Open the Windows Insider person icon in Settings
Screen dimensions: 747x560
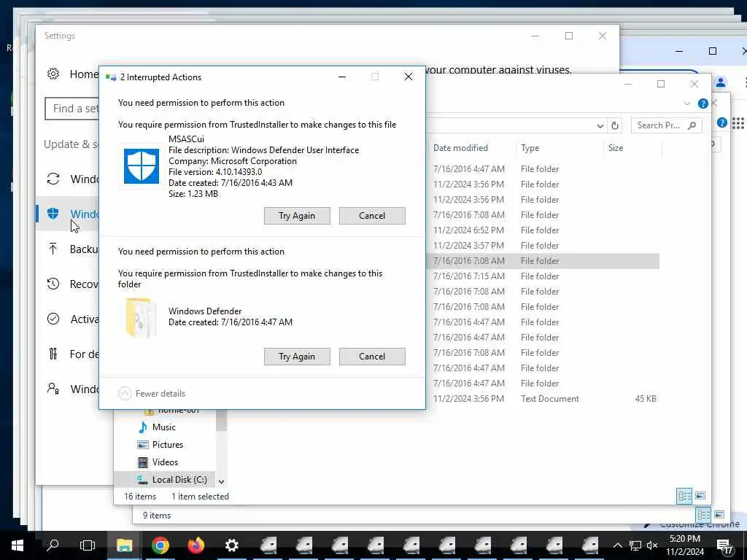pos(53,389)
